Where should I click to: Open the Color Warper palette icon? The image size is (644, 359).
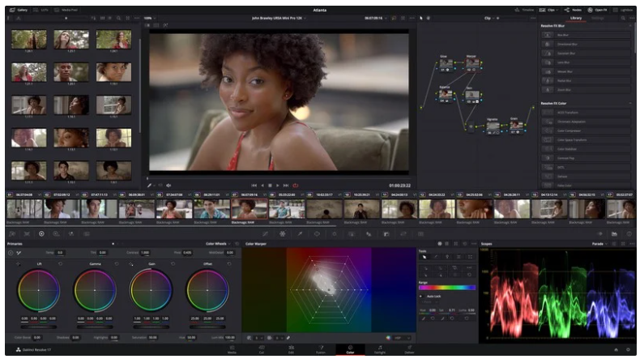click(283, 233)
